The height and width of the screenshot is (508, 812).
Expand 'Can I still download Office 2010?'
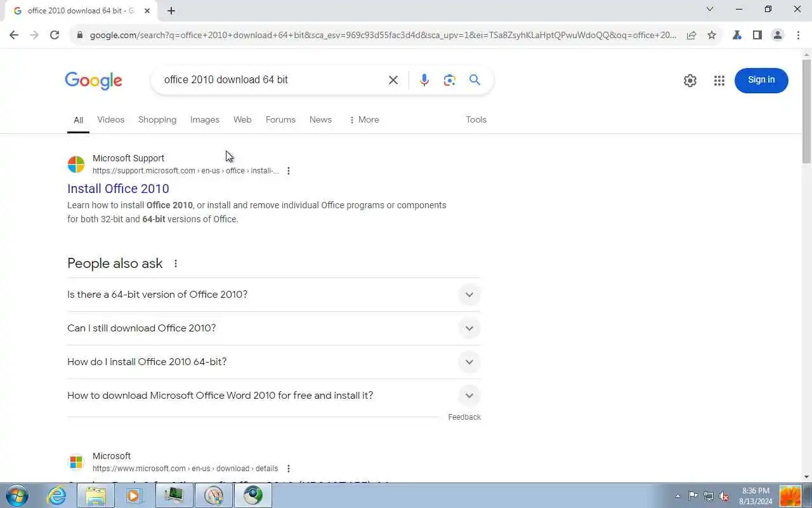pos(274,328)
